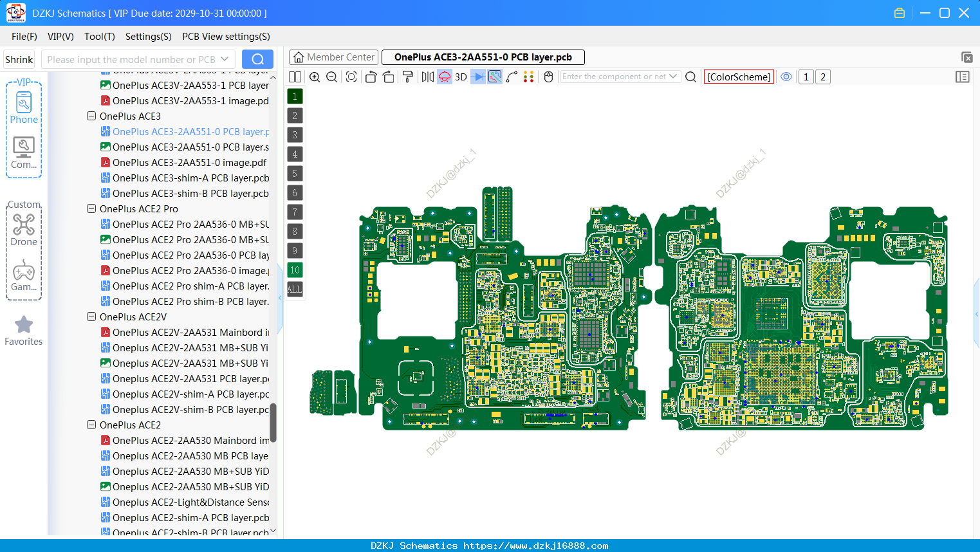
Task: Switch to the Member Center tab
Action: click(x=333, y=57)
